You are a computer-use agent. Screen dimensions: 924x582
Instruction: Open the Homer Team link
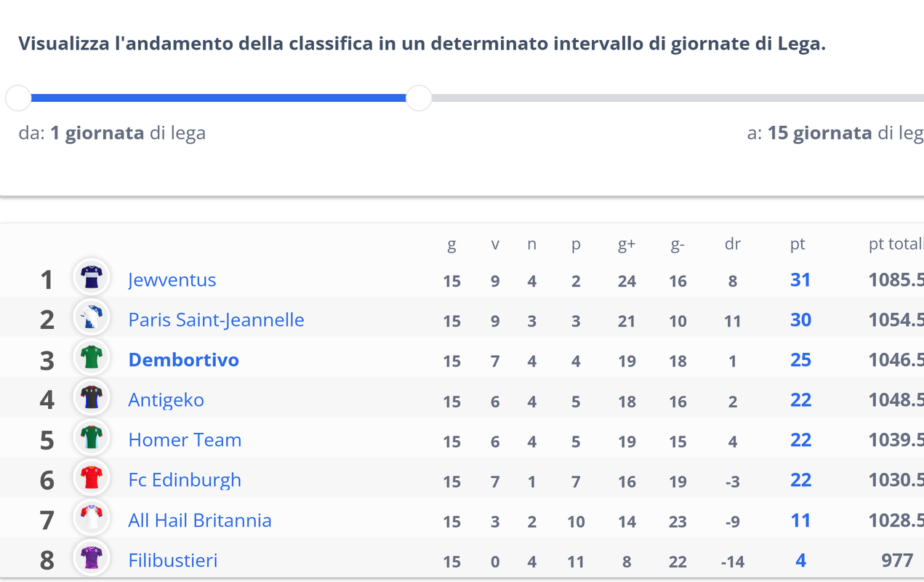[x=185, y=440]
